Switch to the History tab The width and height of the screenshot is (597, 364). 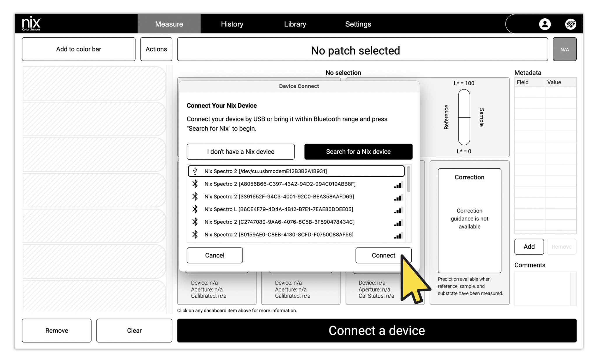tap(232, 24)
